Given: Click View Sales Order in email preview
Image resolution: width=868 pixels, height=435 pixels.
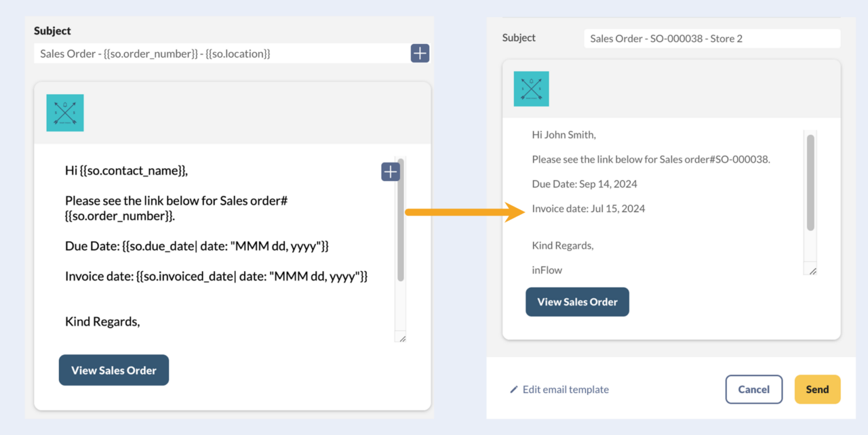Looking at the screenshot, I should click(x=577, y=302).
